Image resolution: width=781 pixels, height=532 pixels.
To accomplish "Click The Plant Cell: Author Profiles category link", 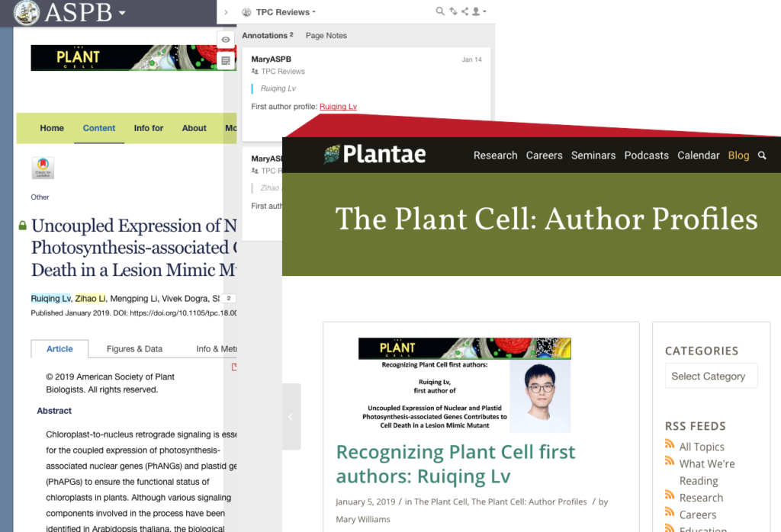I will click(x=529, y=502).
